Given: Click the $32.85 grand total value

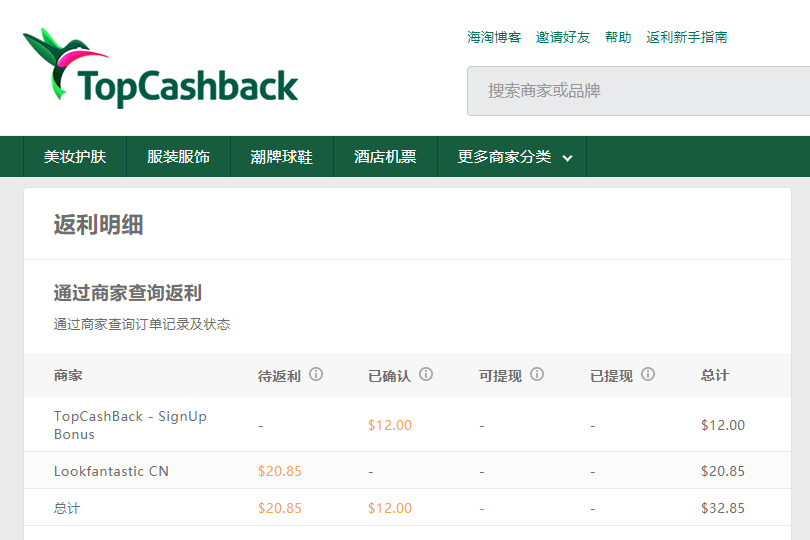Looking at the screenshot, I should point(723,508).
